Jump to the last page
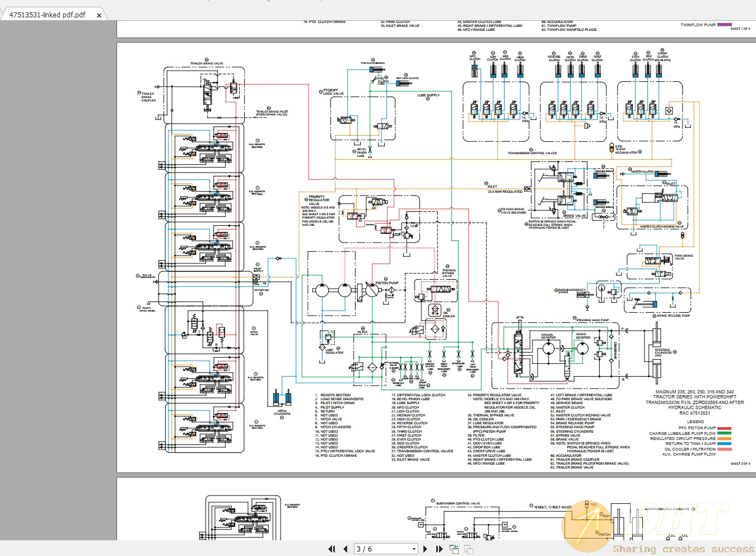 pos(439,549)
